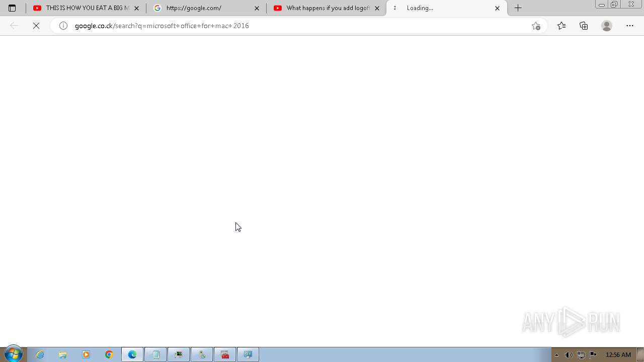The width and height of the screenshot is (644, 362).
Task: Close the https://google.com/ tab
Action: 257,8
